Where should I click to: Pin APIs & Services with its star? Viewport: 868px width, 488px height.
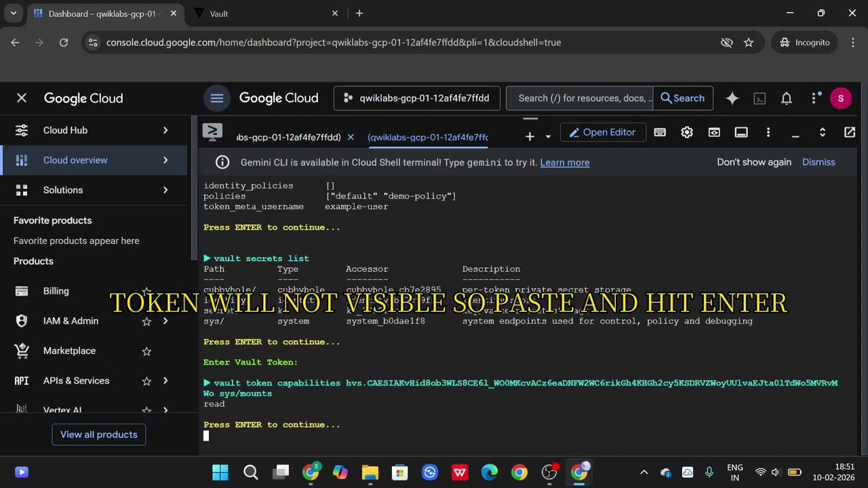pyautogui.click(x=146, y=381)
